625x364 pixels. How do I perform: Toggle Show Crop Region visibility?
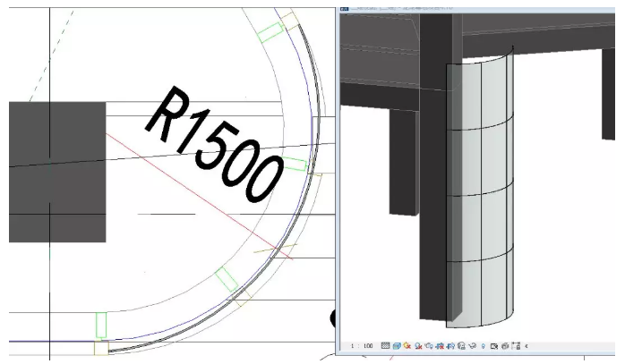tap(449, 344)
